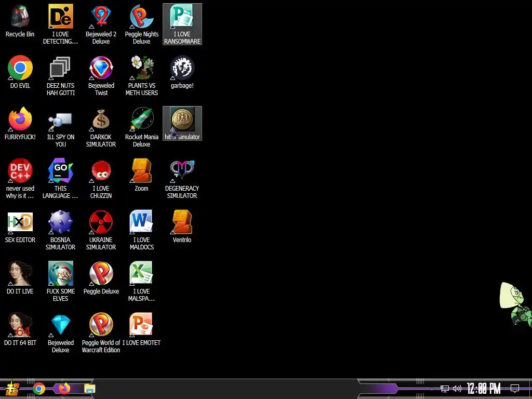Open the volume tray icon

(457, 389)
